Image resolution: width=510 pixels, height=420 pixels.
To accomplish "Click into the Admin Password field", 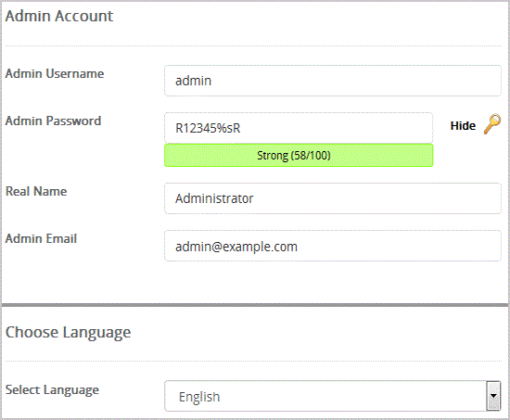I will (299, 128).
